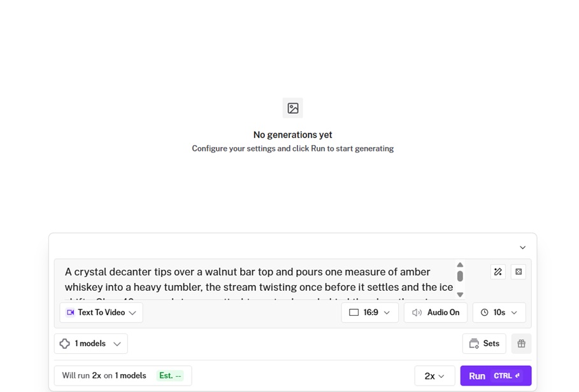Click the prompt scrollbar up arrow
The height and width of the screenshot is (392, 579).
(460, 265)
